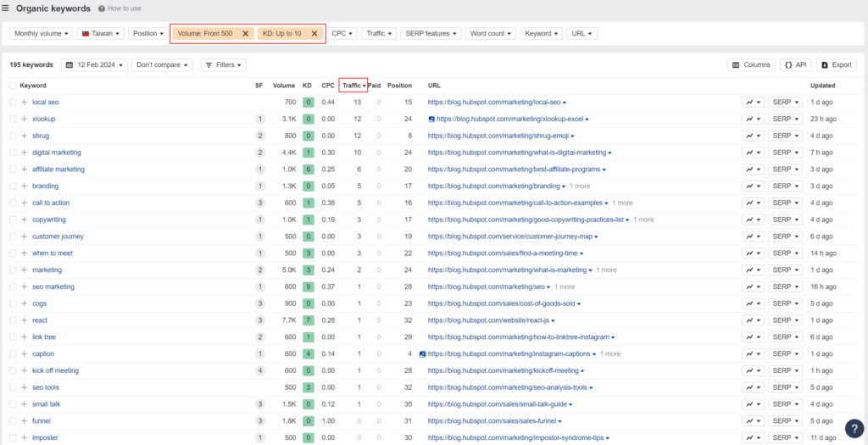This screenshot has width=868, height=445.
Task: Open the blog.hubspot.com shrug-emoji URL
Action: pyautogui.click(x=498, y=136)
